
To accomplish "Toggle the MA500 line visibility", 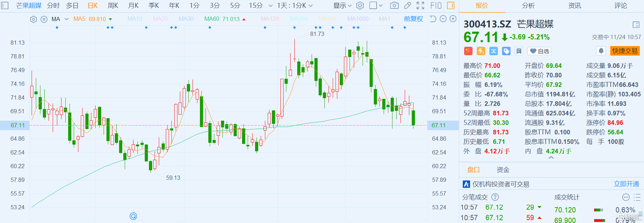I will tap(328, 19).
